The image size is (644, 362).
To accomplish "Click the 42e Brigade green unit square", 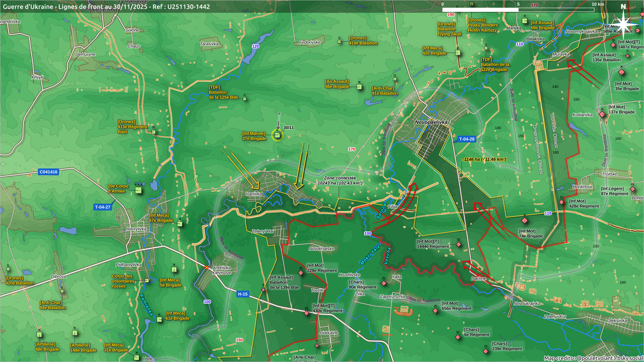I will 458,53.
